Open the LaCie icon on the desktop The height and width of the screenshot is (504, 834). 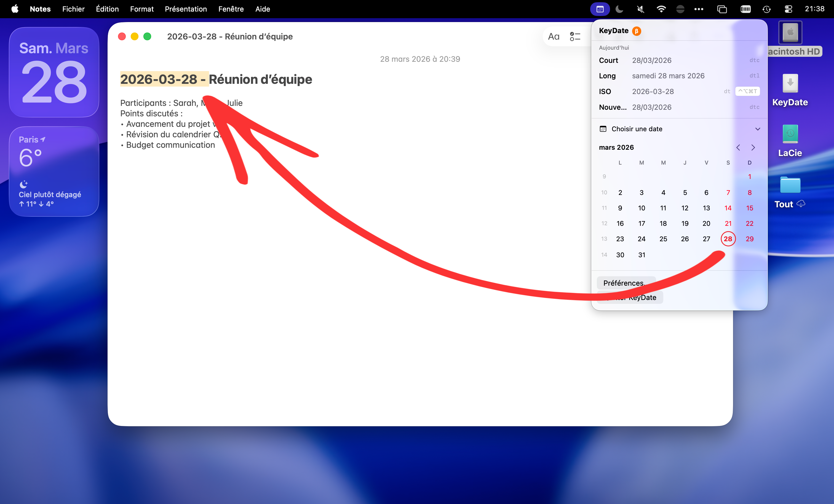point(789,134)
